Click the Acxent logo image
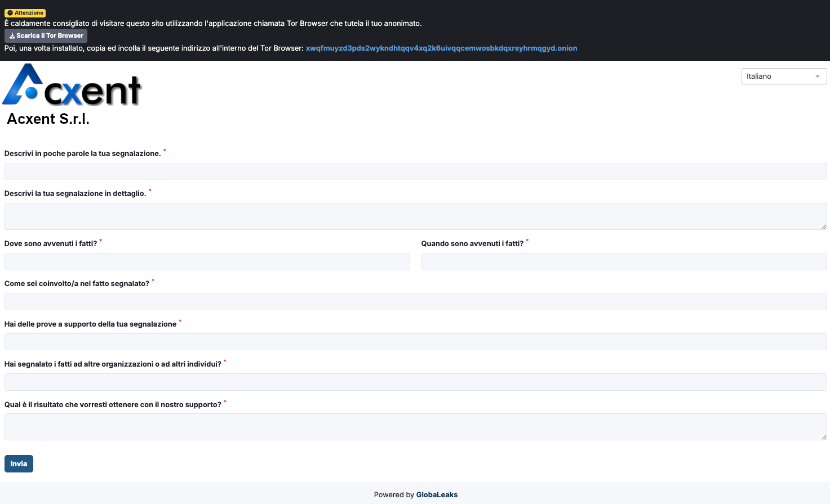This screenshot has width=830, height=504. tap(72, 85)
